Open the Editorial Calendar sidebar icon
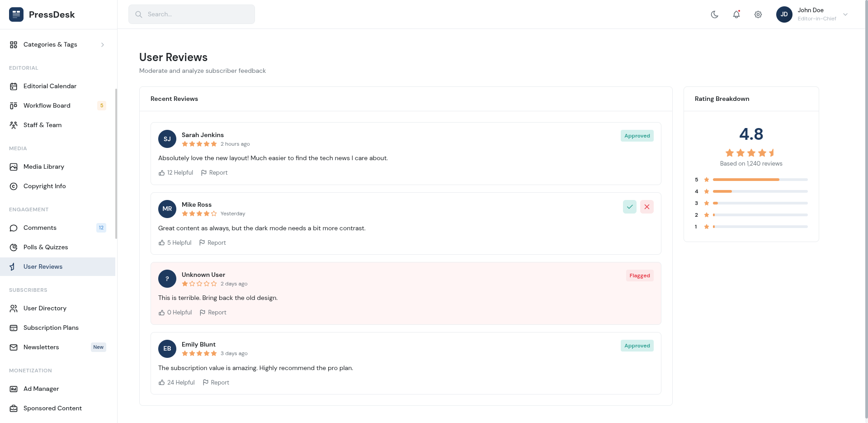This screenshot has width=868, height=423. pyautogui.click(x=14, y=86)
